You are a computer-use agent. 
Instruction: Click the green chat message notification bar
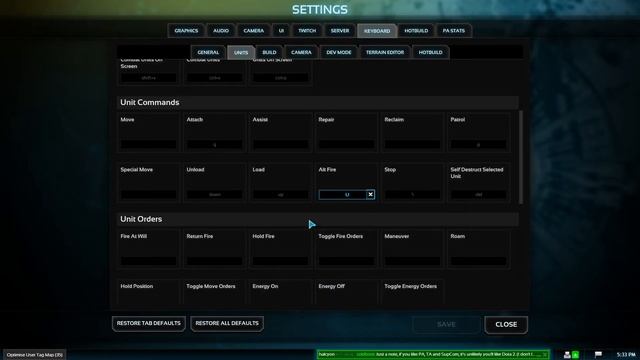tap(433, 355)
